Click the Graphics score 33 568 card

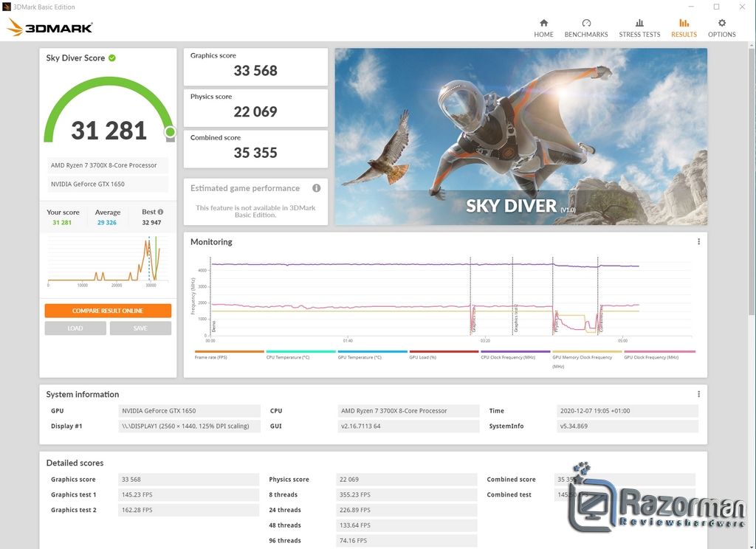click(x=255, y=66)
